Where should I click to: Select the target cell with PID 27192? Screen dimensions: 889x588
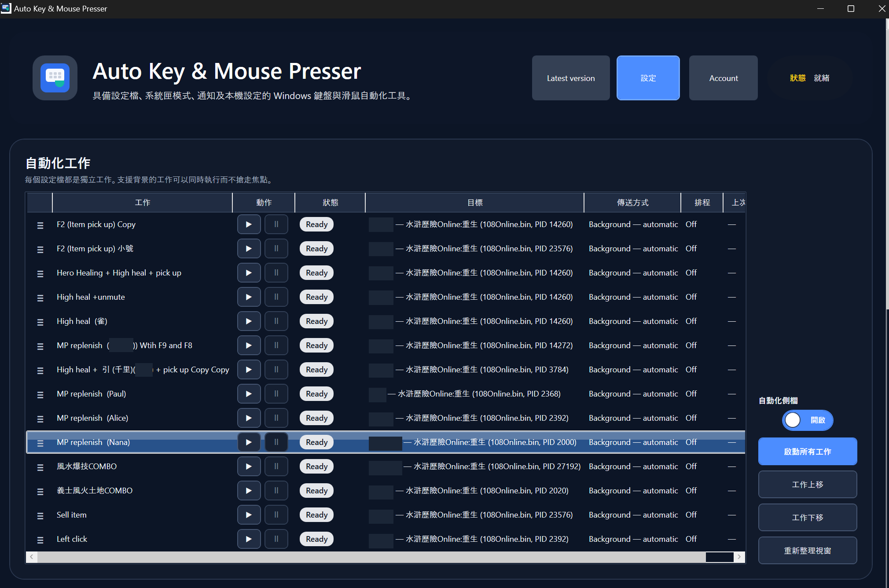click(474, 467)
